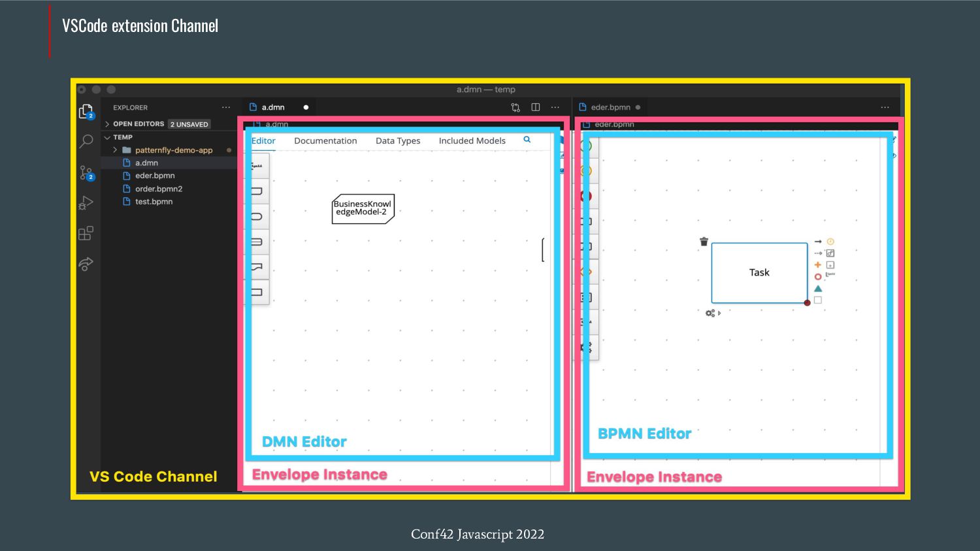Image resolution: width=980 pixels, height=551 pixels.
Task: Append a timer event with the yellow clock
Action: coord(830,242)
